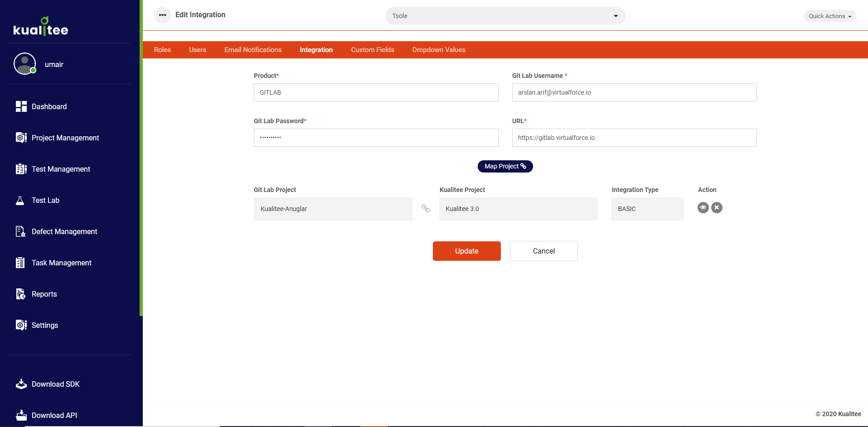Screen dimensions: 868x427
Task: Open the Tsole project dropdown
Action: 505,16
